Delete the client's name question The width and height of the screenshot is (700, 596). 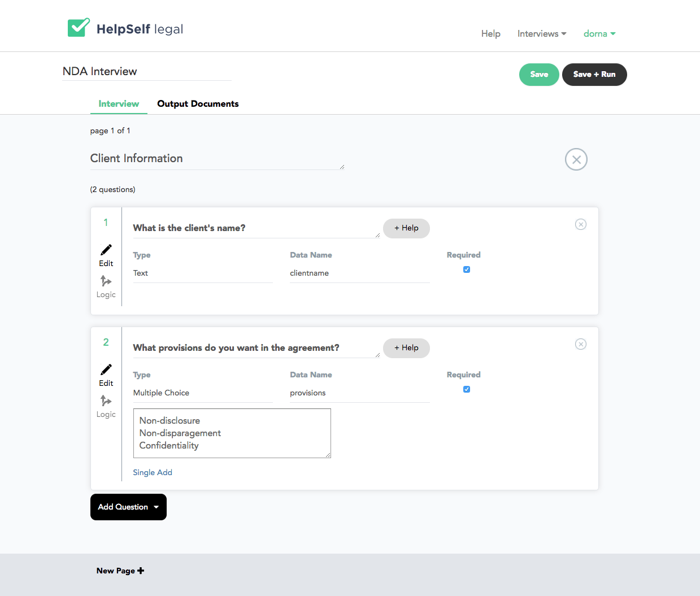(580, 224)
